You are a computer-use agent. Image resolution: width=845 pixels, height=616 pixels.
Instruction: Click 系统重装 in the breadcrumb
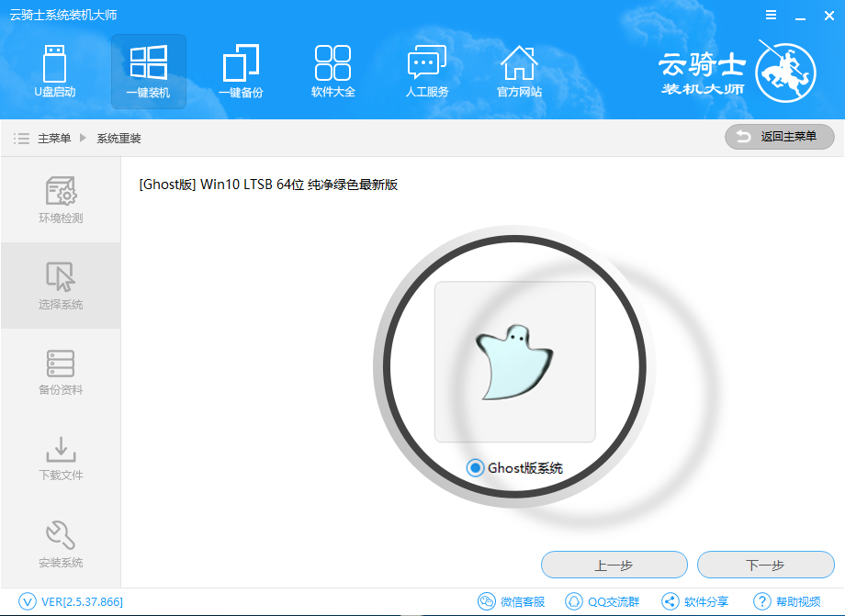(118, 139)
